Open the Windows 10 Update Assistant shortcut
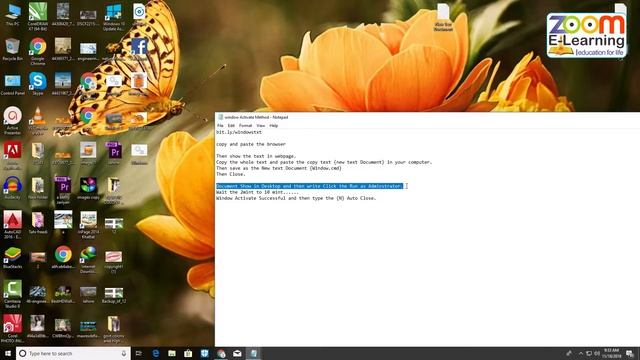The image size is (640, 360). [113, 16]
